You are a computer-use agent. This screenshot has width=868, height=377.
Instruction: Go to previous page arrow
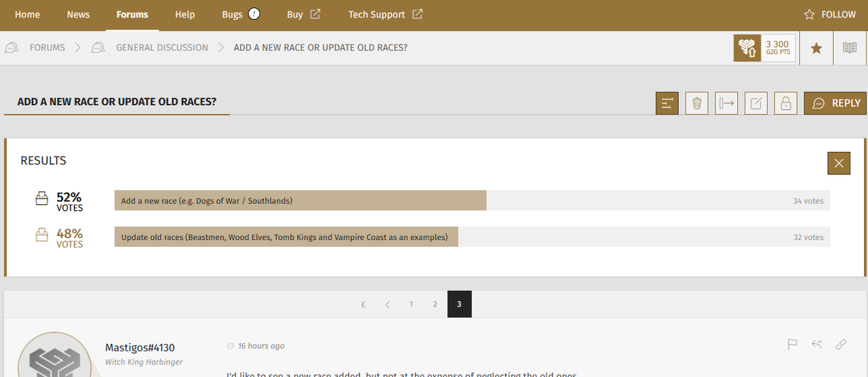[388, 304]
